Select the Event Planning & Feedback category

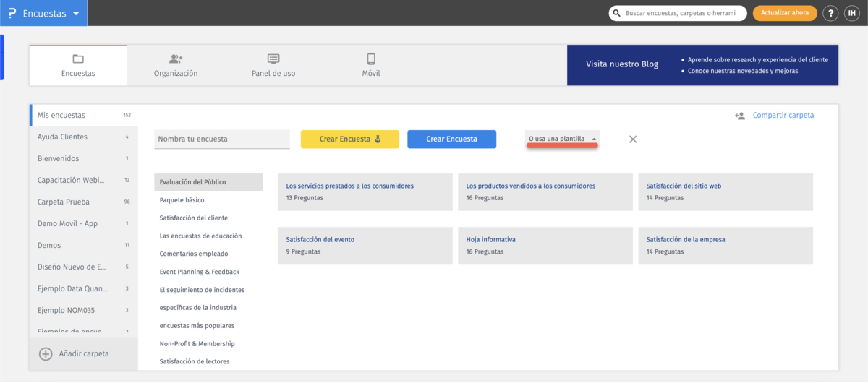point(208,272)
